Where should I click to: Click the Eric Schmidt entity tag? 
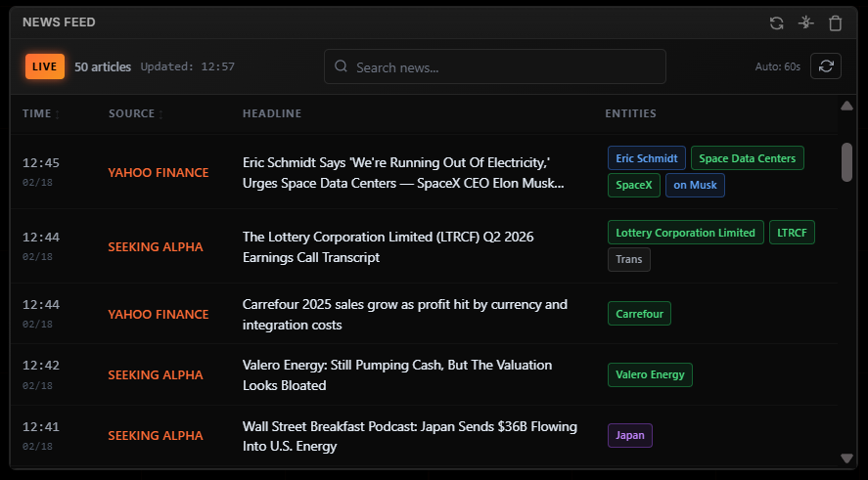coord(647,158)
